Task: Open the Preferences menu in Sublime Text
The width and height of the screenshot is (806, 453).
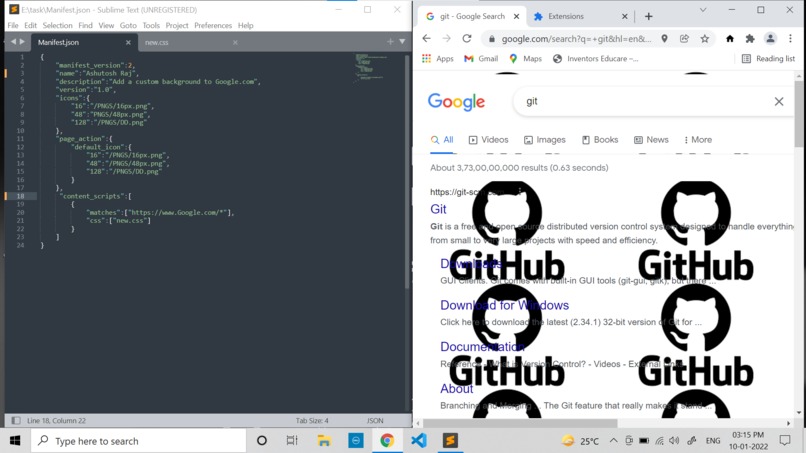Action: [x=213, y=25]
